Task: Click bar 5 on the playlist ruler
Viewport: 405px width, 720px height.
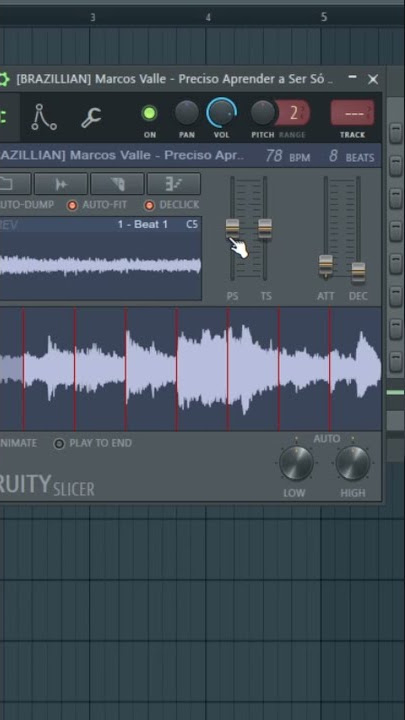Action: tap(324, 17)
